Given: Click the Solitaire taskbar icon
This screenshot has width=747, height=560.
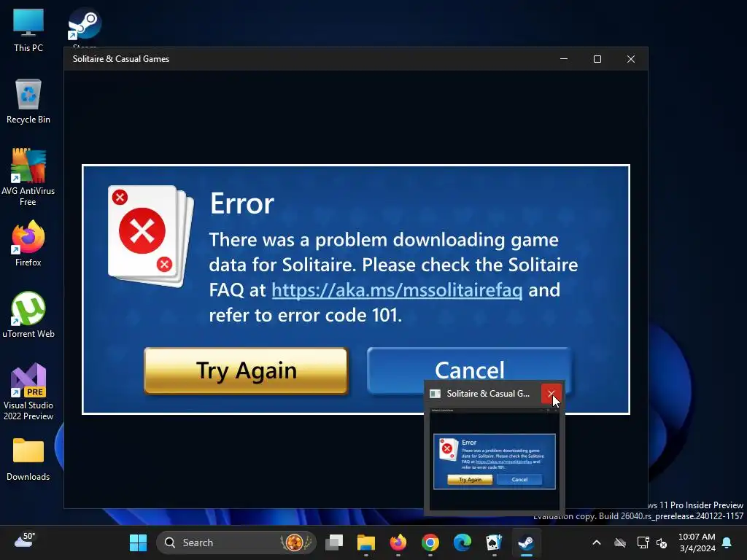Looking at the screenshot, I should click(494, 542).
